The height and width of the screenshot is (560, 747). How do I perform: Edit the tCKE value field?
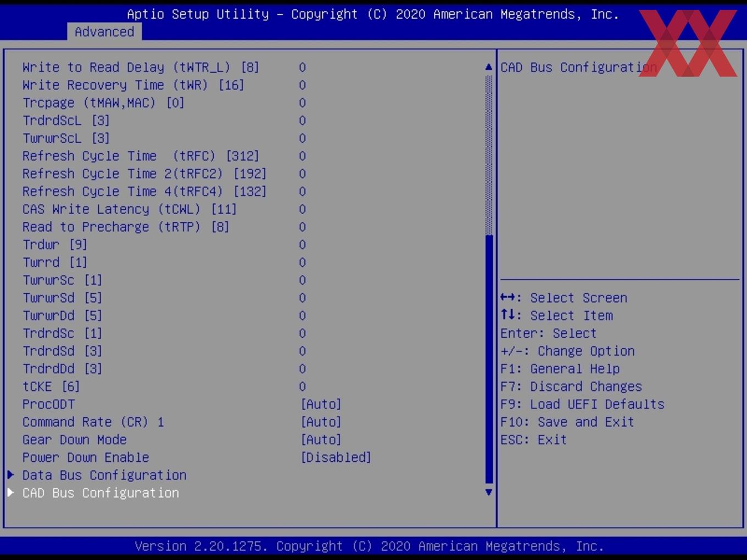[x=303, y=387]
